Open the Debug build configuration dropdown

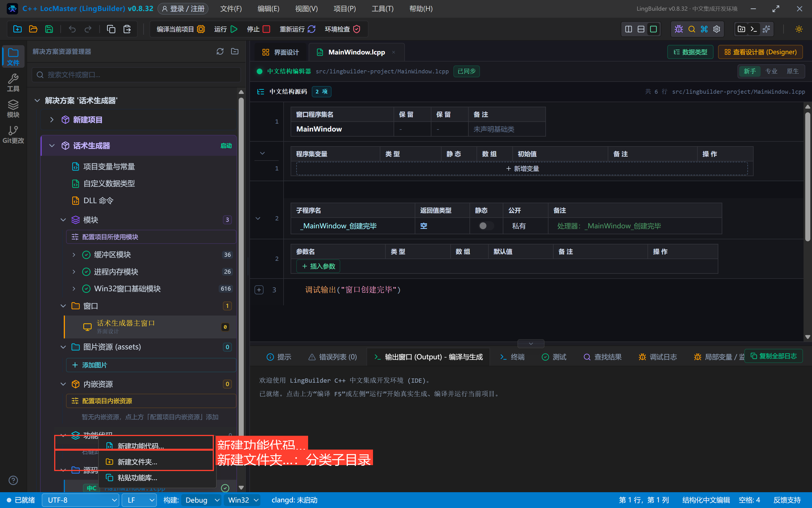(201, 500)
